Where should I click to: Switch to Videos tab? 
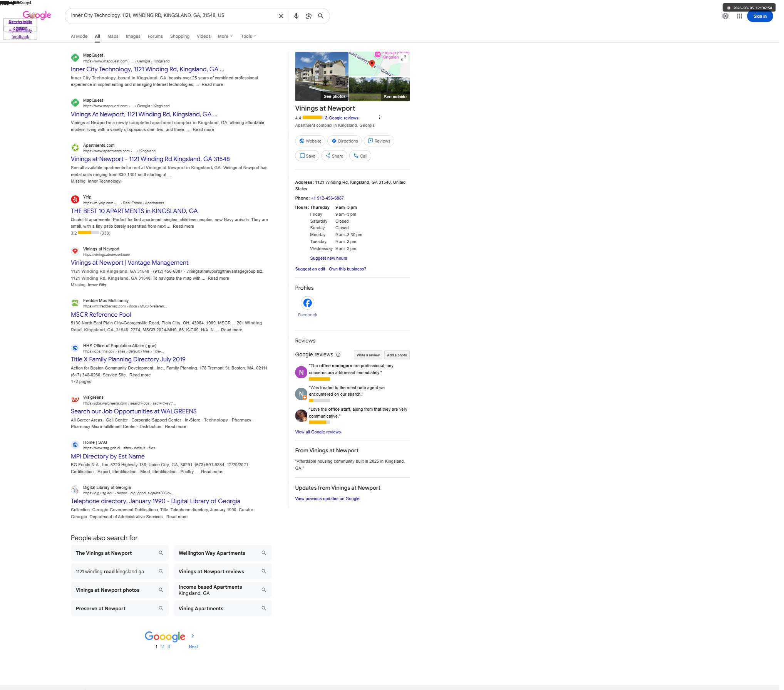point(204,37)
